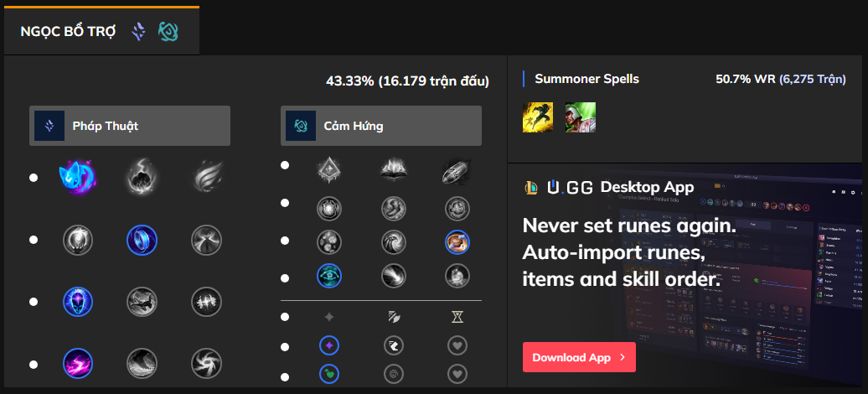
Task: Select the Biscuit Delivery rune
Action: coord(457,242)
